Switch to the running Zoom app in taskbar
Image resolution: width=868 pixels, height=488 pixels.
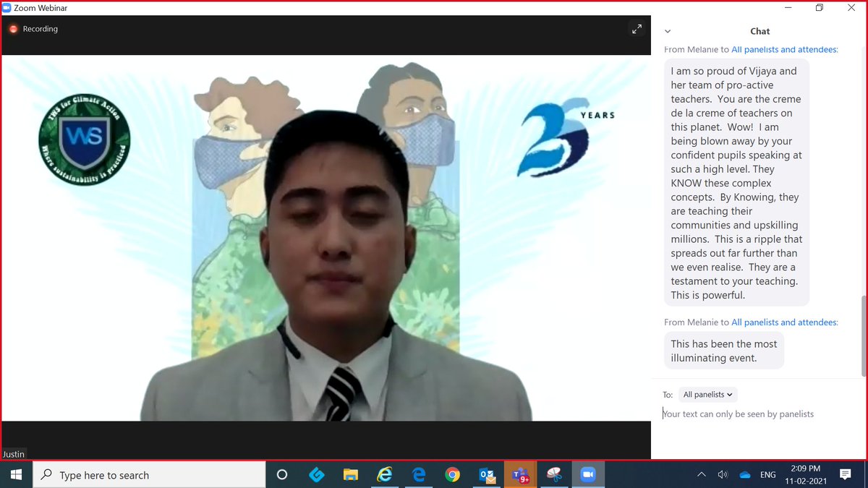coord(588,474)
